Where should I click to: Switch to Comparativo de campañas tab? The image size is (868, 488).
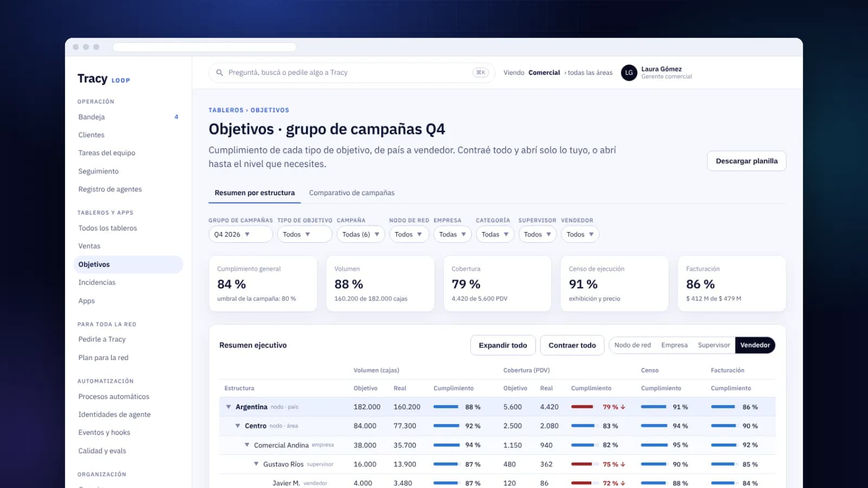pyautogui.click(x=352, y=193)
